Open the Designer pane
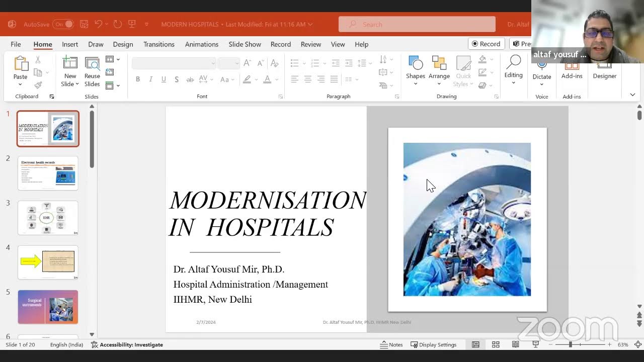Image resolution: width=644 pixels, height=362 pixels. tap(604, 75)
